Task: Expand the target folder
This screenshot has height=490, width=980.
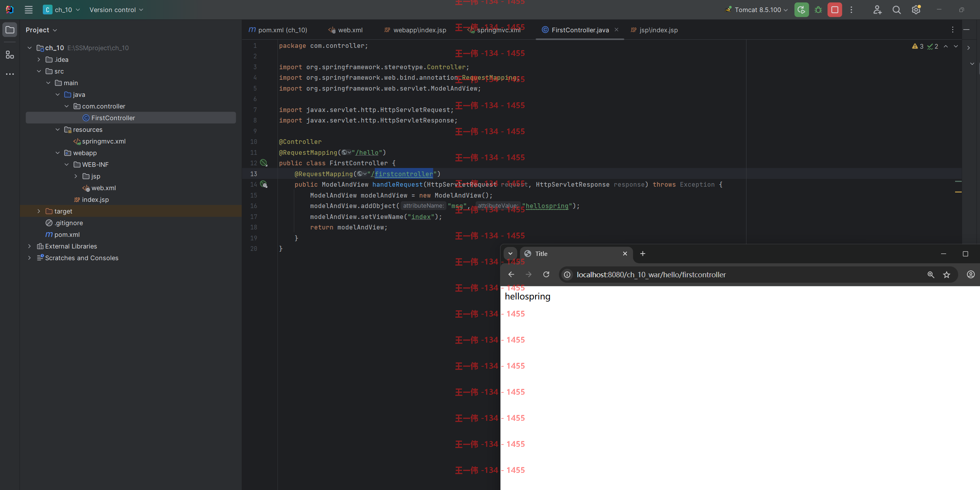Action: click(x=39, y=211)
